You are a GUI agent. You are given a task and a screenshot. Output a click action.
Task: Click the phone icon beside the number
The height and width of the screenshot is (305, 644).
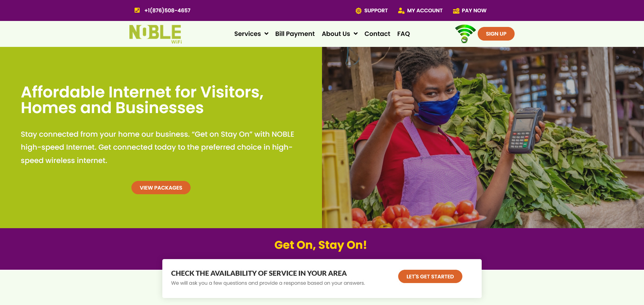137,10
